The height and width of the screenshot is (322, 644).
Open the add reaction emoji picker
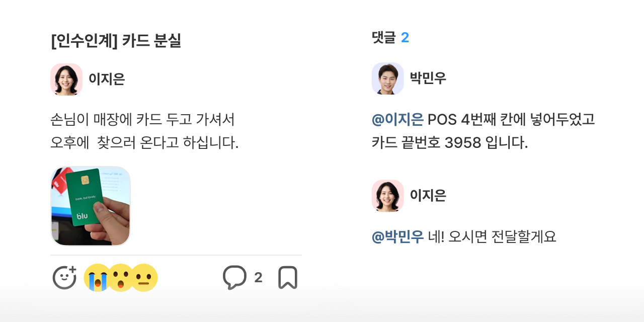(64, 277)
